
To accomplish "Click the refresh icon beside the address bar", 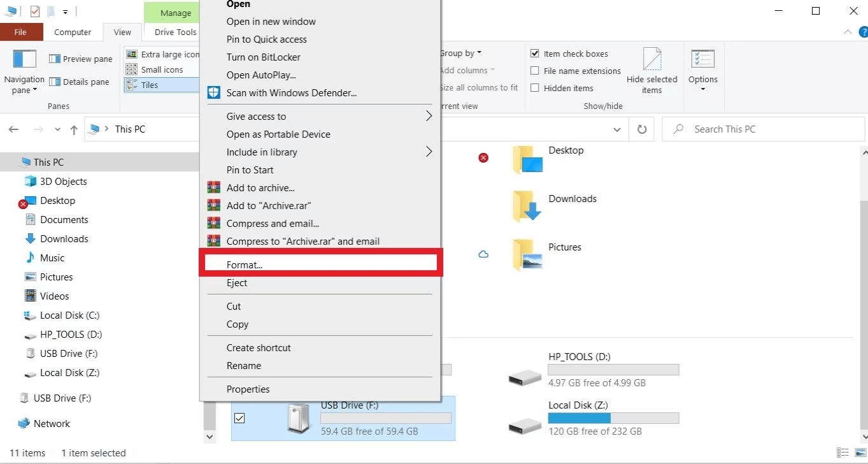I will 642,129.
